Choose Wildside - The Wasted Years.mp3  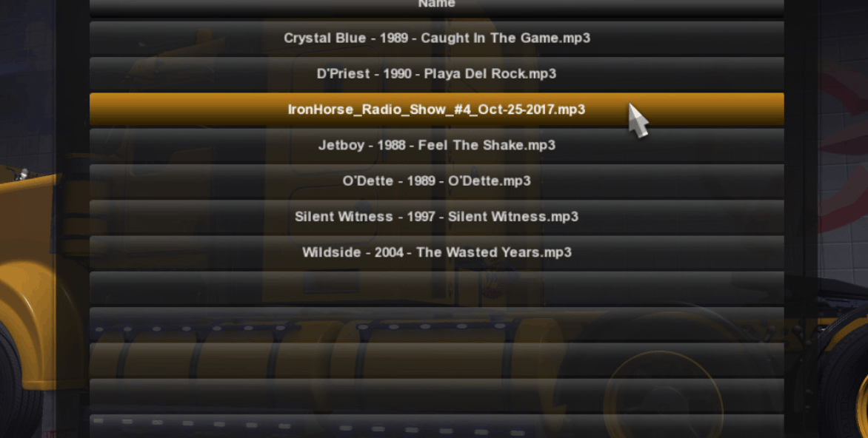(x=437, y=253)
